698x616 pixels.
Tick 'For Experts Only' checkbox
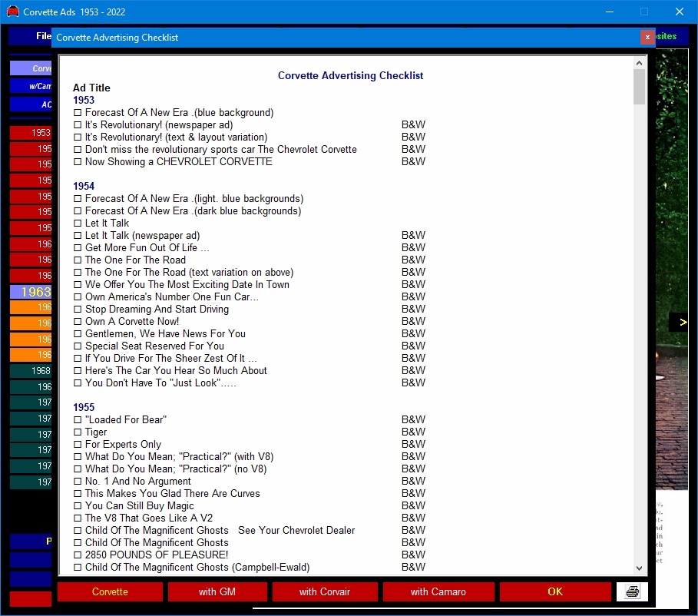tap(78, 445)
